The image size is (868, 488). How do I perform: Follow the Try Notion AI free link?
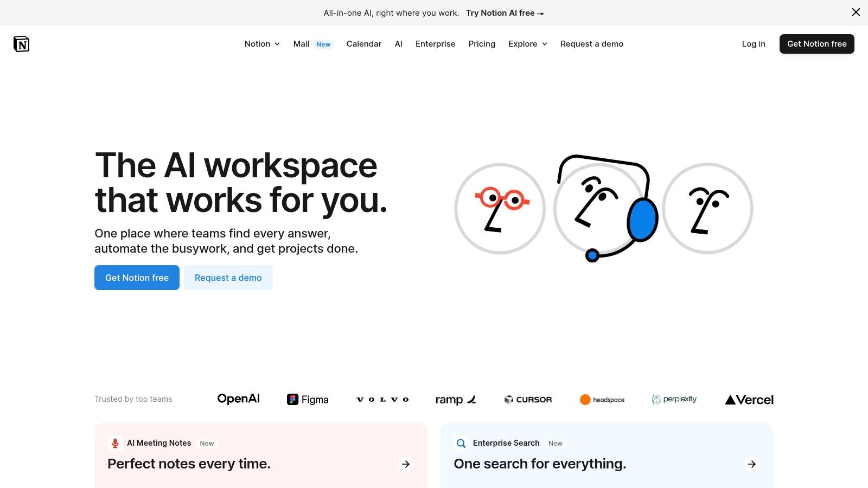point(504,12)
